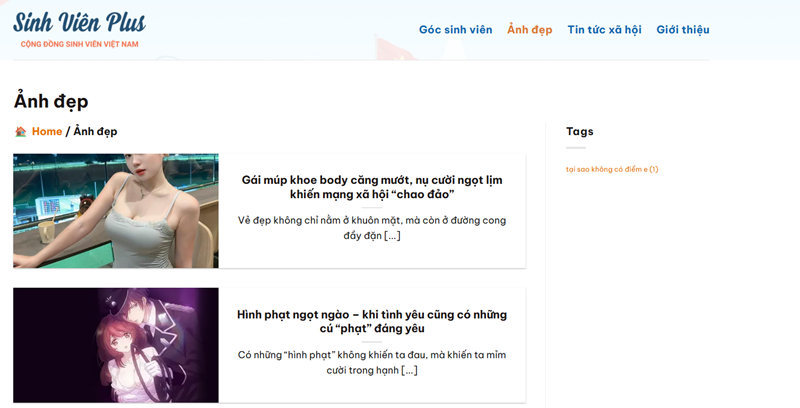Image resolution: width=800 pixels, height=408 pixels.
Task: Open the article titled "Hình phạt ngọt ngào"
Action: pyautogui.click(x=372, y=321)
